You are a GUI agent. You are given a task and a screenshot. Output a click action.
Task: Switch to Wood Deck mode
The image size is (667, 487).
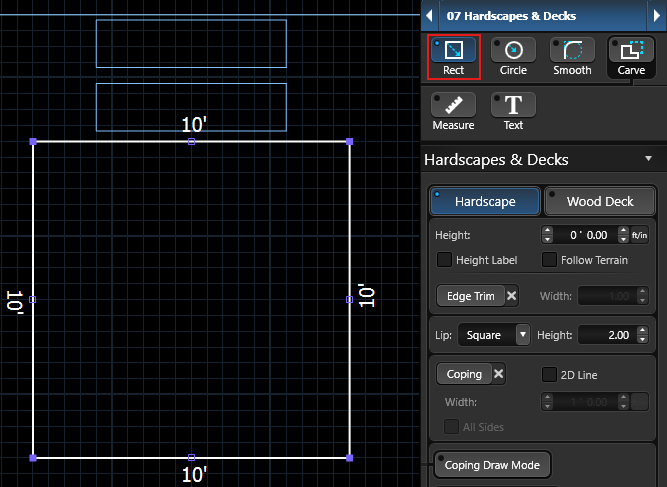(x=599, y=201)
